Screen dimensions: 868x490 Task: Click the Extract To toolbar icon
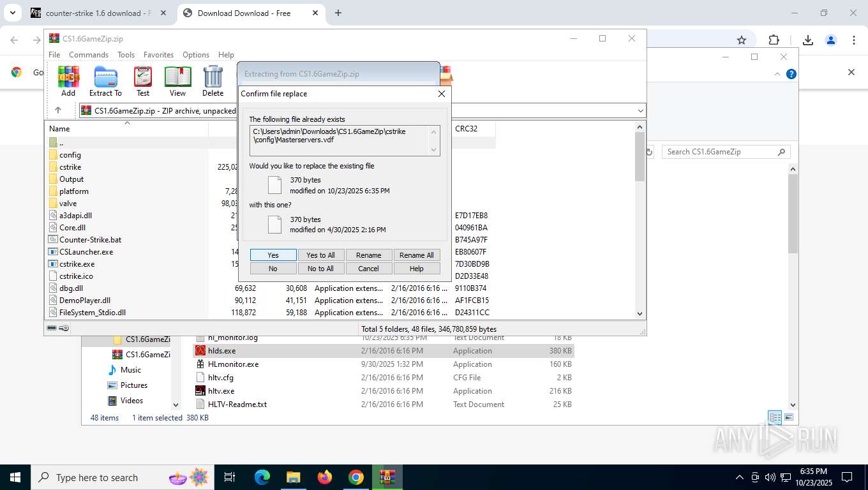105,81
